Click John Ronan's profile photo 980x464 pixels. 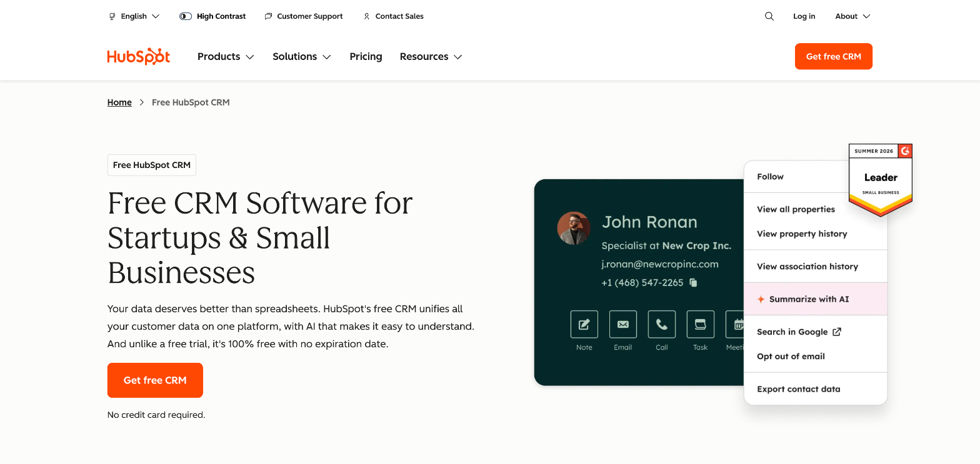574,228
